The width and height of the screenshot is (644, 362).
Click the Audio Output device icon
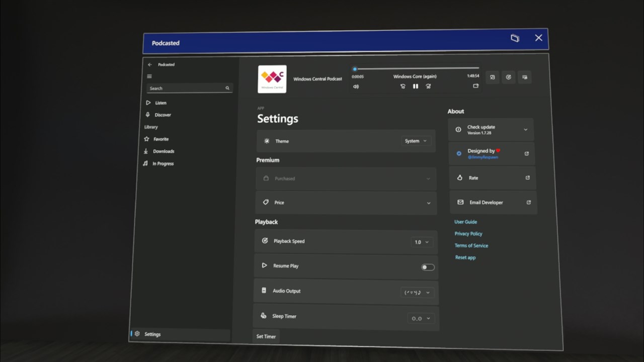(x=264, y=291)
